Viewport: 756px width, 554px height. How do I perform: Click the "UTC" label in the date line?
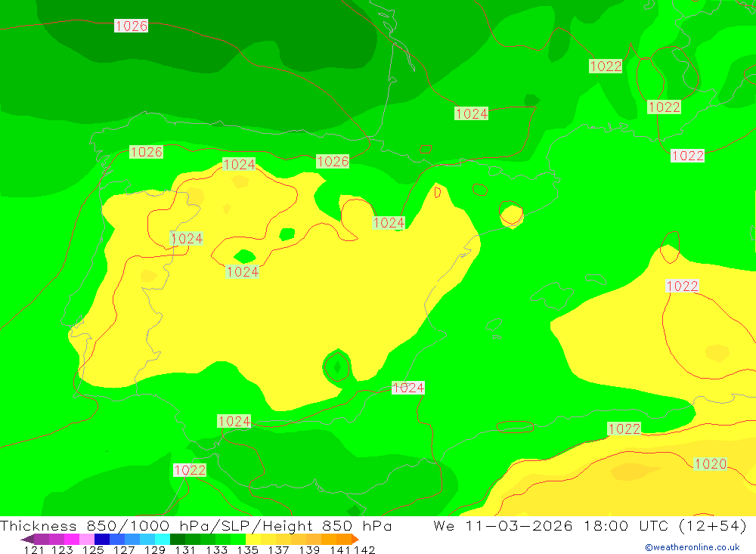tap(653, 525)
